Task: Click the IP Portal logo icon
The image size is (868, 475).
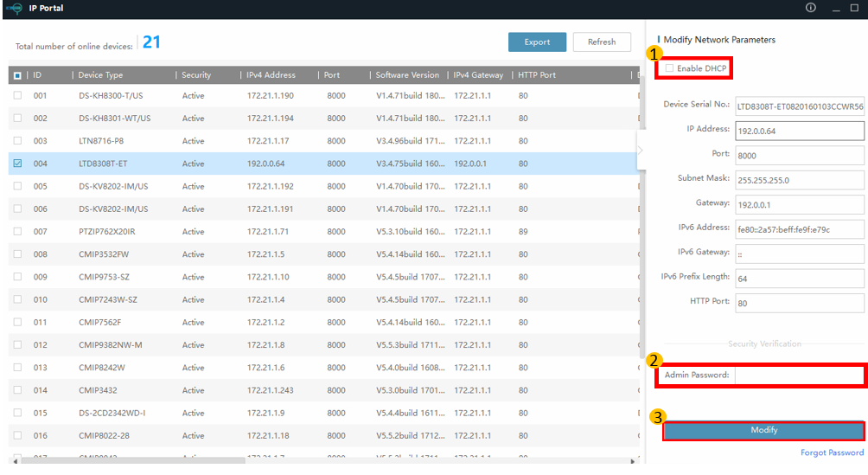Action: coord(14,9)
